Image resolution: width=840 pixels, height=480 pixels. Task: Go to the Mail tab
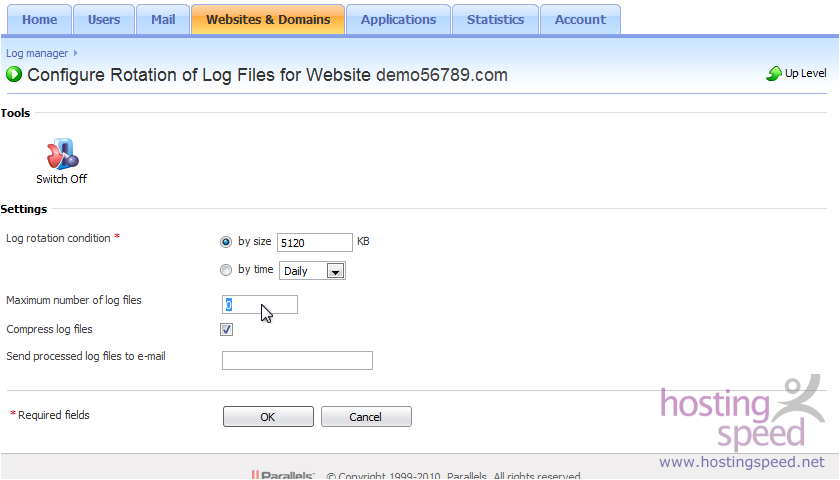click(x=163, y=19)
